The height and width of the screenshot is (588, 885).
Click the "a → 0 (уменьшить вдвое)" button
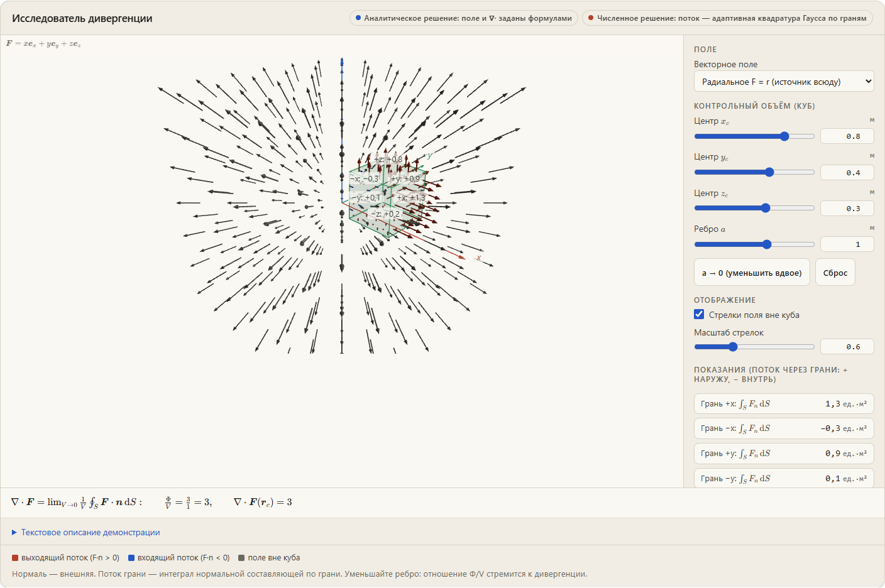tap(752, 273)
